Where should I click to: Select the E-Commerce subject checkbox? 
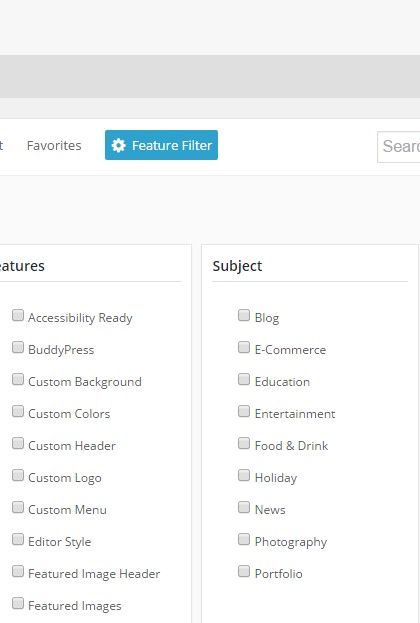click(244, 347)
